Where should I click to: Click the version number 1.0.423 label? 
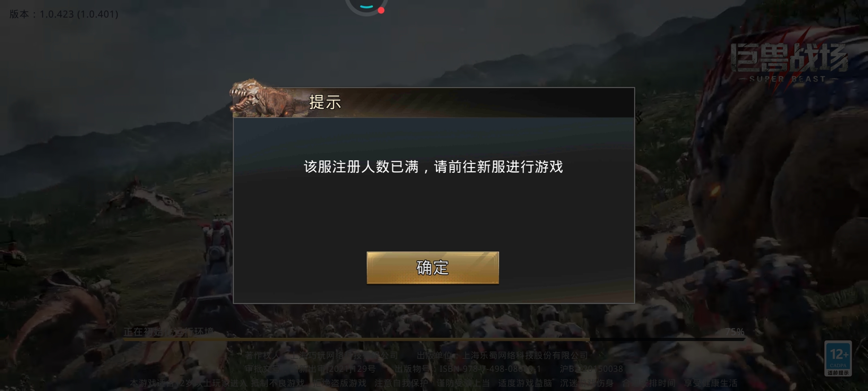pos(64,14)
